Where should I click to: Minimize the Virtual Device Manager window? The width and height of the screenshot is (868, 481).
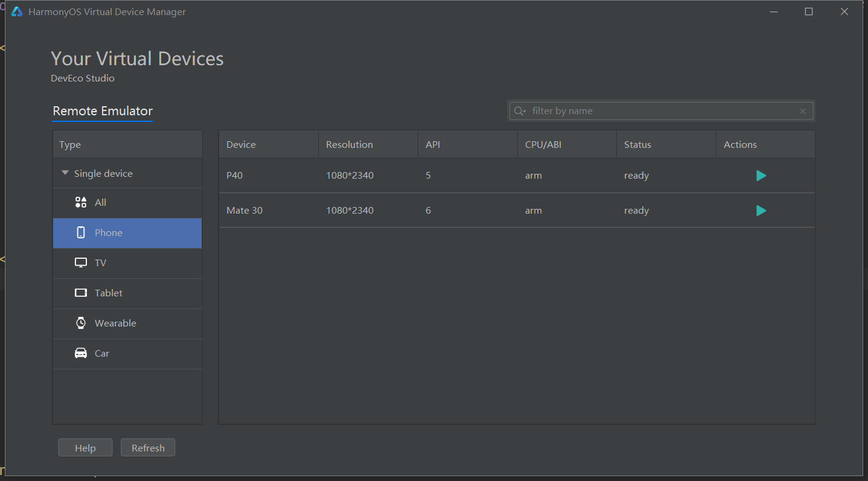[x=774, y=12]
